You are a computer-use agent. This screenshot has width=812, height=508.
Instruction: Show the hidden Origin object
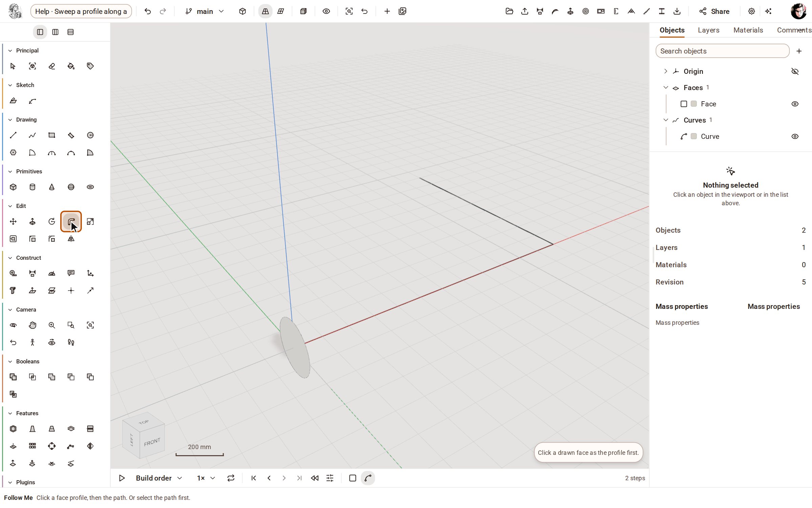[x=795, y=71]
